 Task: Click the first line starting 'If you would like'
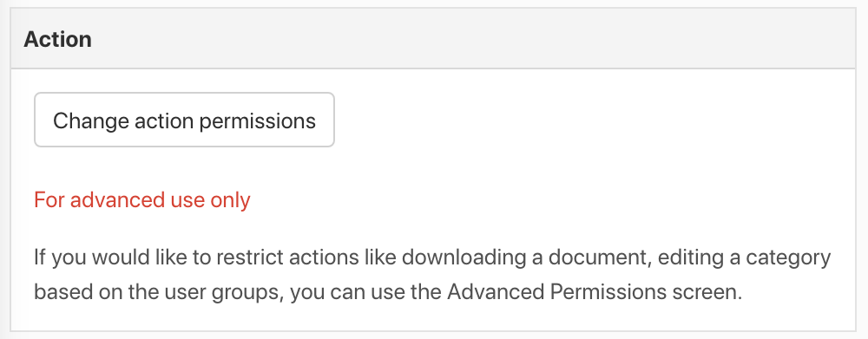[x=432, y=258]
